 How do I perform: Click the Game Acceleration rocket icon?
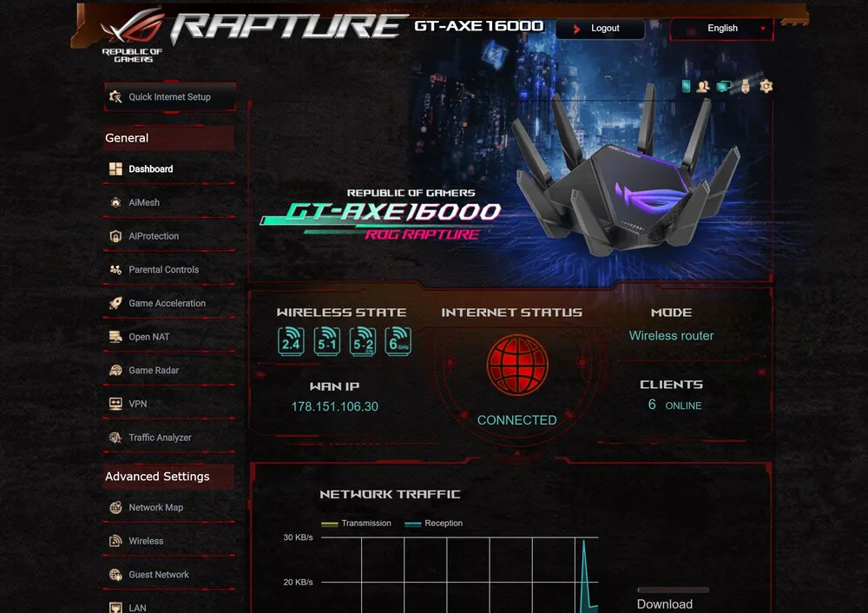coord(115,303)
